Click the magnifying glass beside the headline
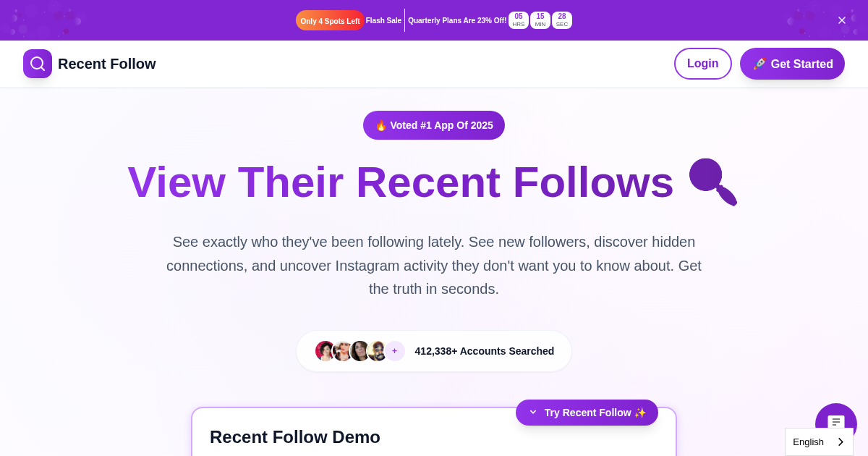 pyautogui.click(x=712, y=182)
